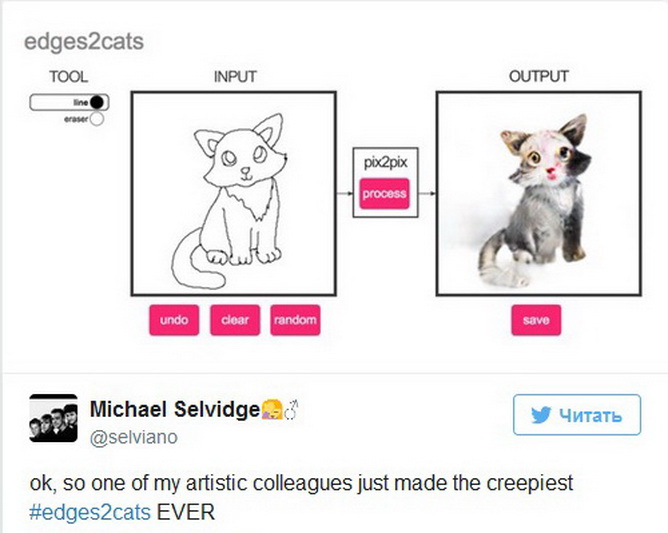The image size is (668, 533).
Task: Click inside the input sketch canvas
Action: point(232,193)
